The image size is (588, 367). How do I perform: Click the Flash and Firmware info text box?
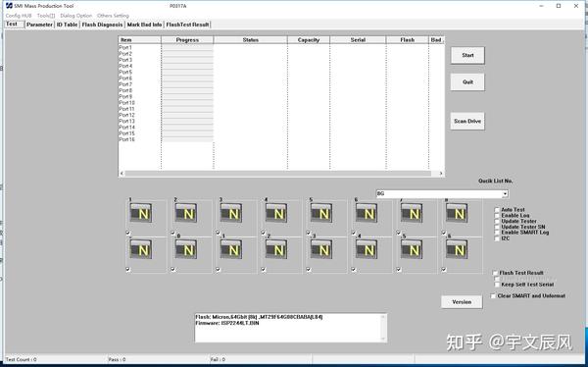click(291, 328)
